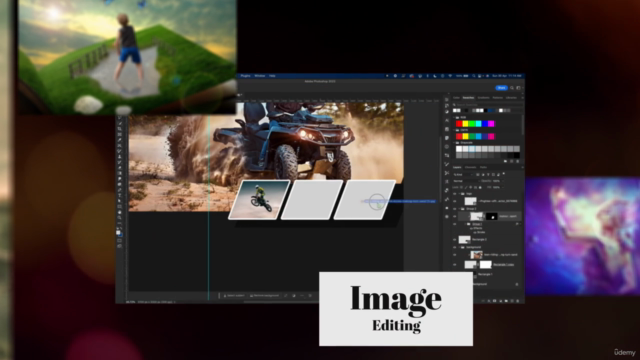Hide Rectangle 1 copy layer visibility eye

click(x=454, y=264)
